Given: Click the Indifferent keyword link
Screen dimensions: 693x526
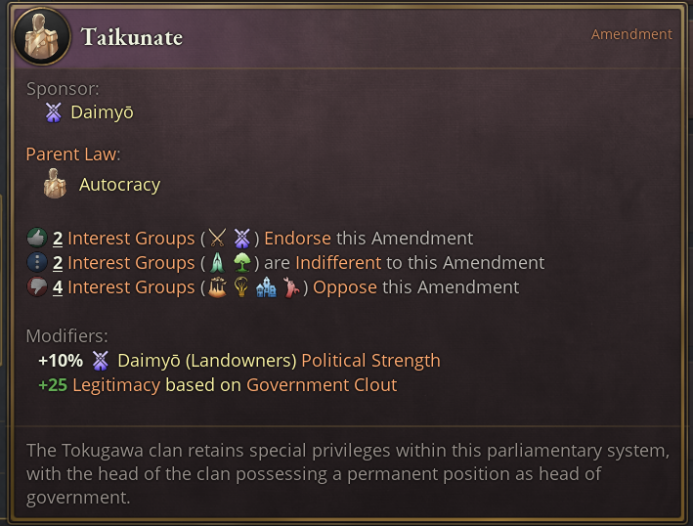Looking at the screenshot, I should pyautogui.click(x=338, y=263).
